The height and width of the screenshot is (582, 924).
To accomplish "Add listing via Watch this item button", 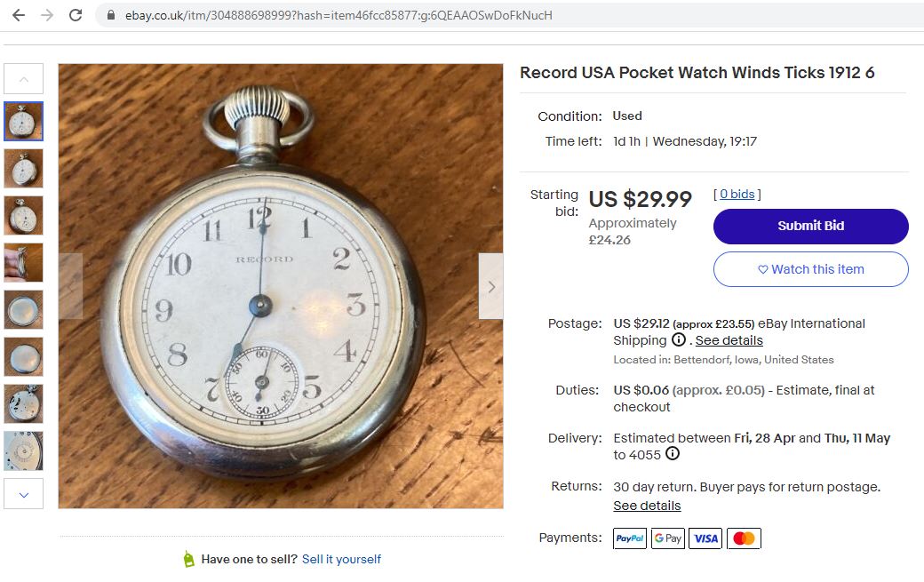I will coord(811,269).
